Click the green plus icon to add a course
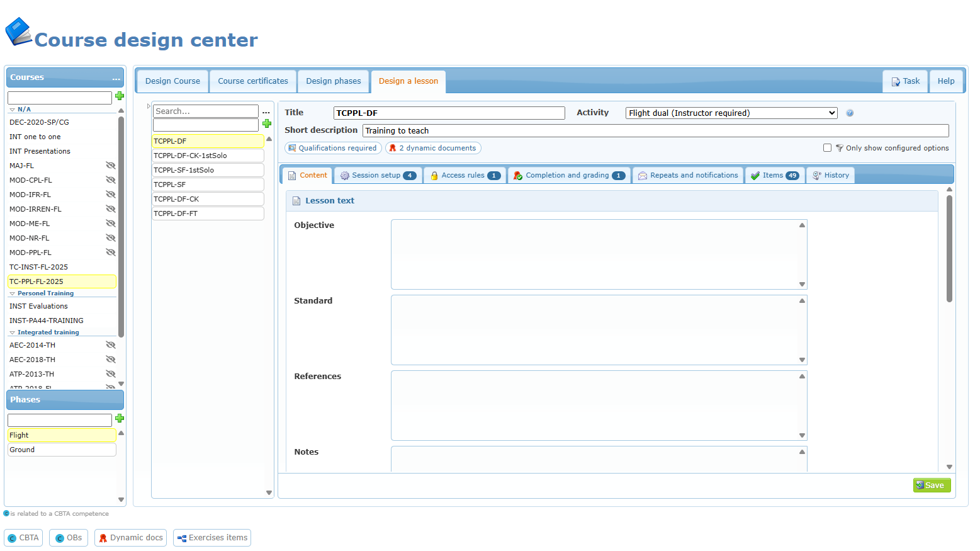The height and width of the screenshot is (551, 980). (x=120, y=96)
